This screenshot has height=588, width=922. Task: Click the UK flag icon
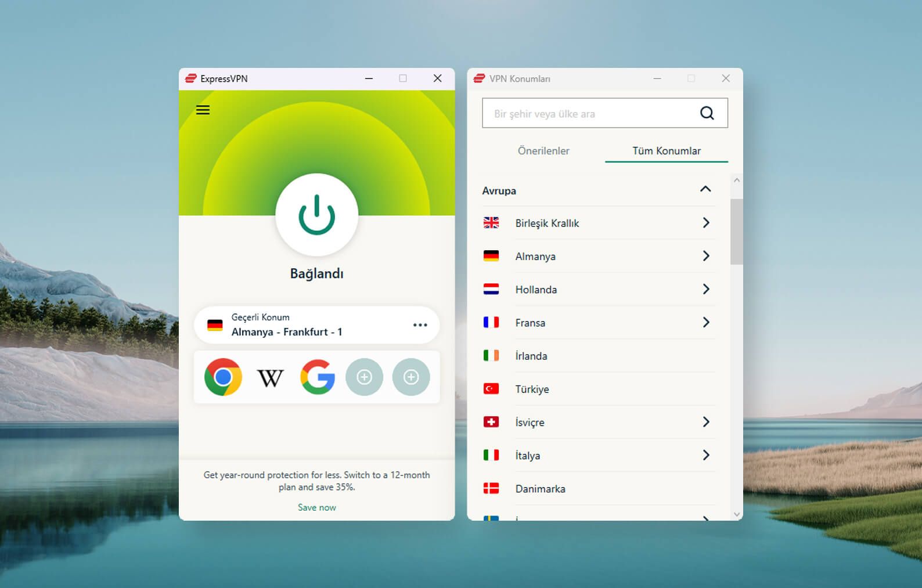[x=491, y=223]
